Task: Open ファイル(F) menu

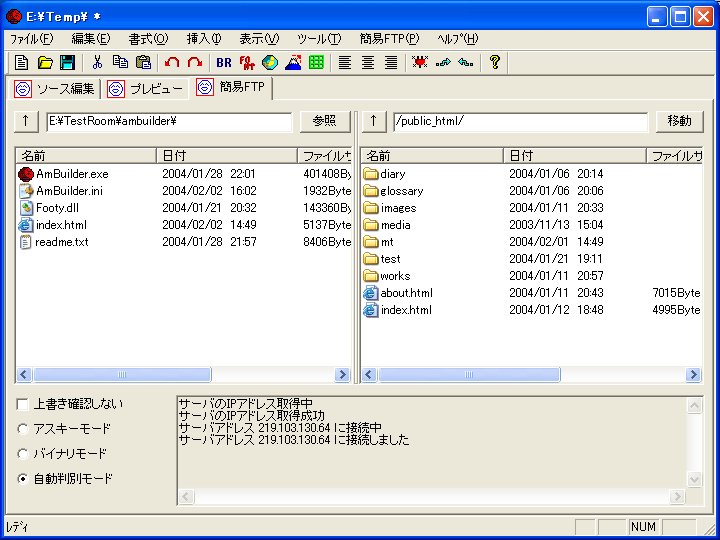Action: (x=32, y=39)
